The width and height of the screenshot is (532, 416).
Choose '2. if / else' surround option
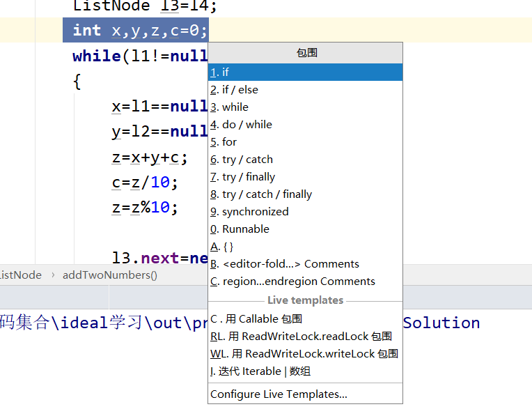[305, 90]
